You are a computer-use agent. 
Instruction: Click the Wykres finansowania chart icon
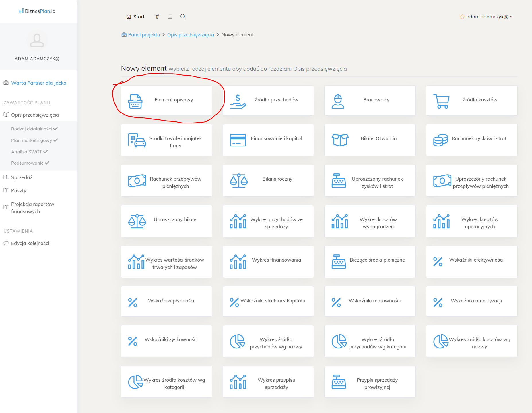238,262
